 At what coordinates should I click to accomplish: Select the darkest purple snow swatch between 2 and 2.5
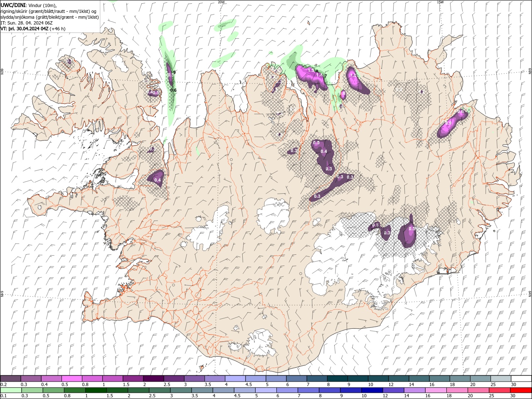[x=153, y=379]
